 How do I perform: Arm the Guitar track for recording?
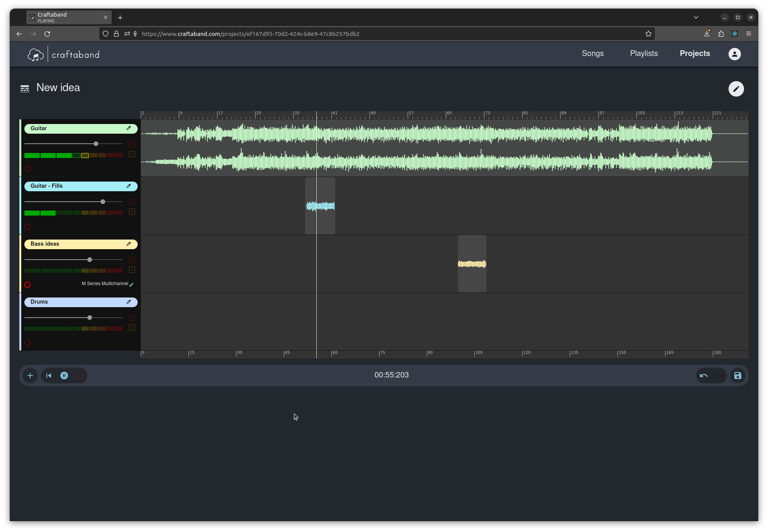click(27, 169)
